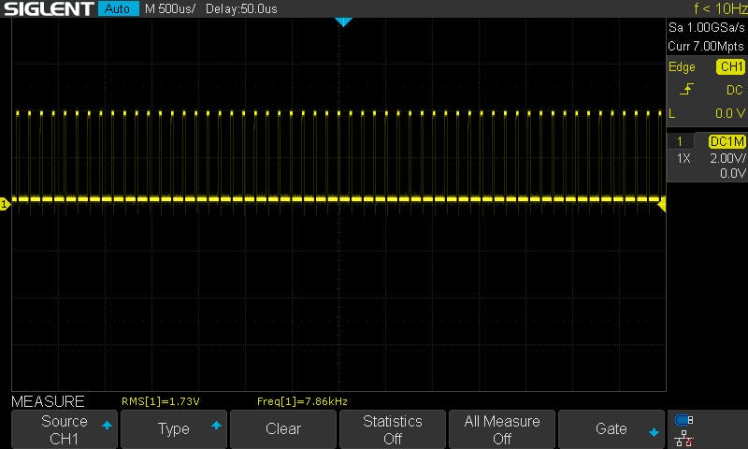Click the rising edge trigger slope icon
This screenshot has height=449, width=748.
(685, 90)
